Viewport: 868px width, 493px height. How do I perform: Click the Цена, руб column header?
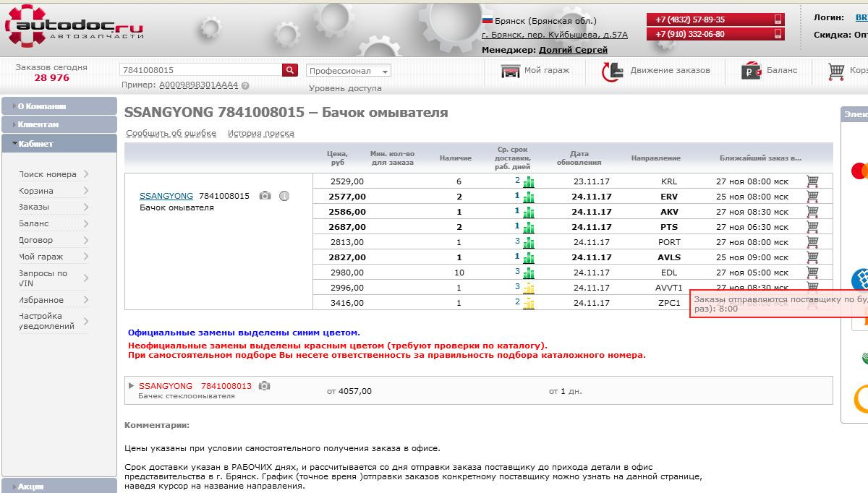pyautogui.click(x=338, y=158)
